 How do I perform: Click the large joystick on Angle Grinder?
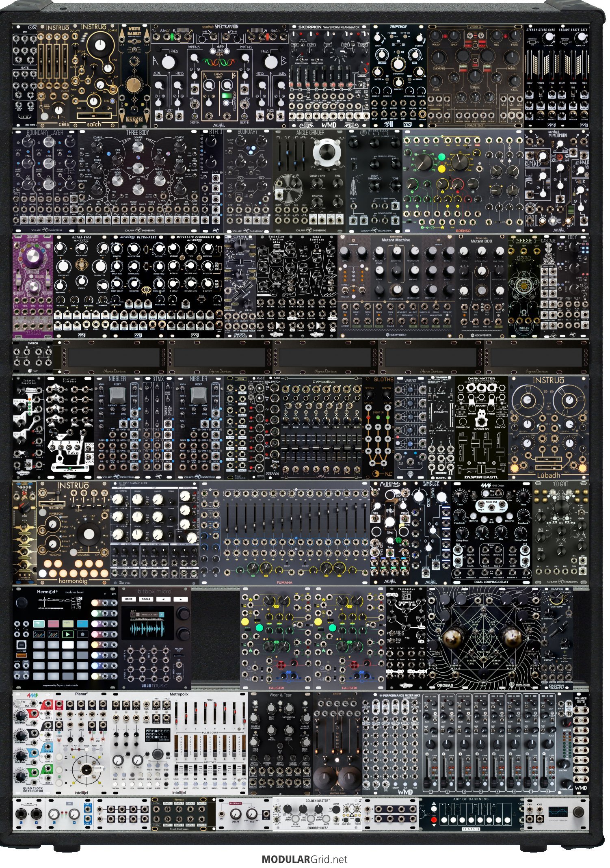coord(326,152)
